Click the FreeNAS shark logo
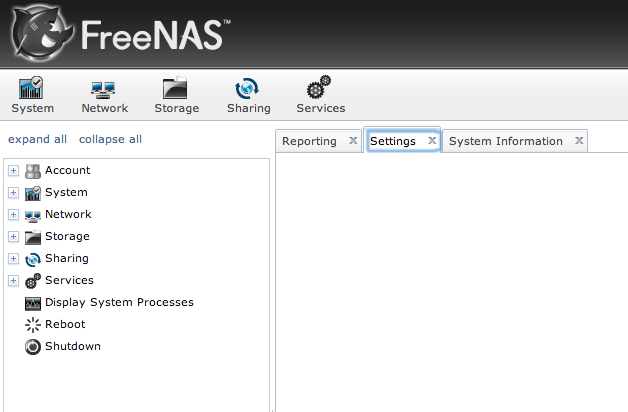 coord(42,33)
